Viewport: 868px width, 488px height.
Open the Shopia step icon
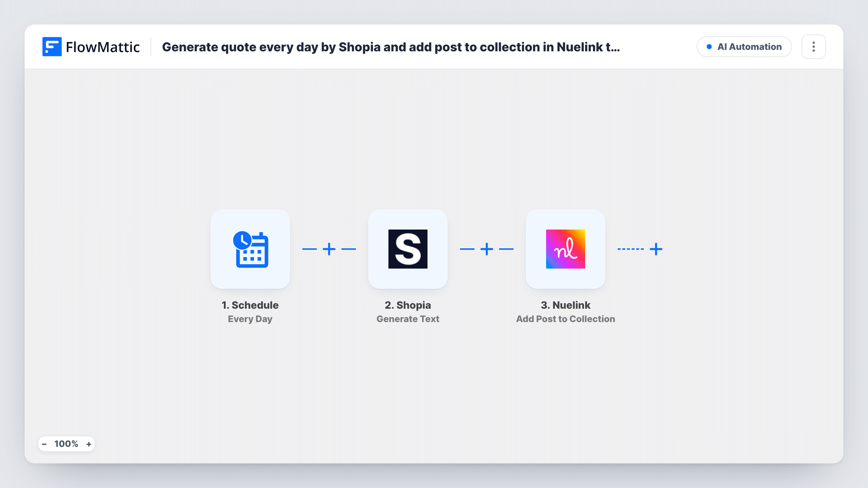pos(408,249)
